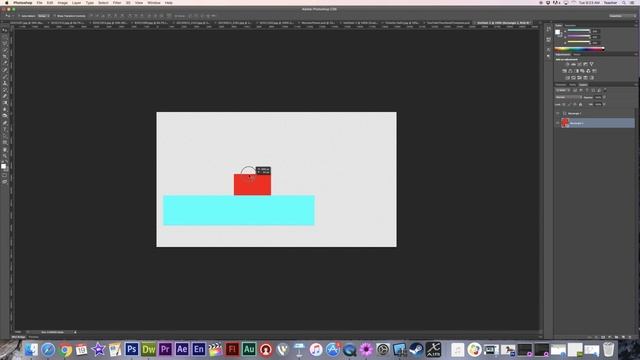
Task: Toggle lock image pixels
Action: tap(569, 104)
